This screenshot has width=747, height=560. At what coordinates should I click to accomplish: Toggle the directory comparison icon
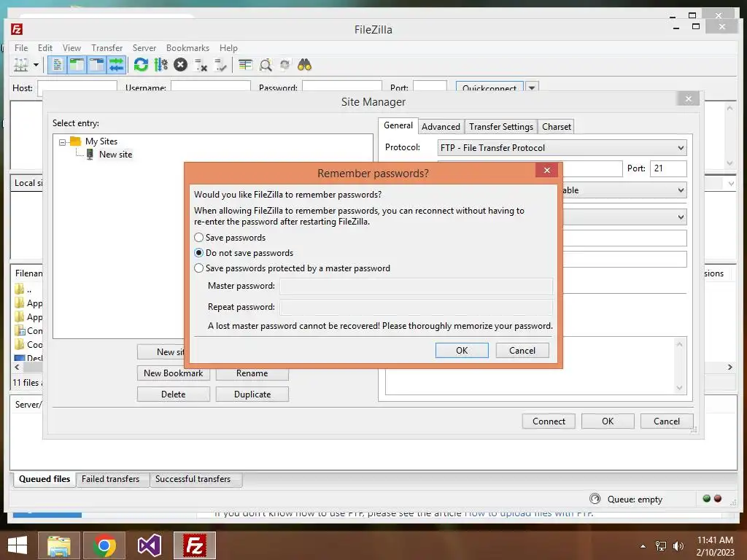(266, 65)
